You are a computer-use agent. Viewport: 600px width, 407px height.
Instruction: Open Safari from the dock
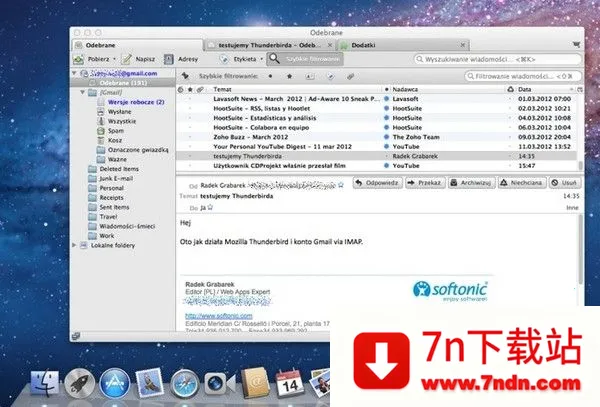183,383
